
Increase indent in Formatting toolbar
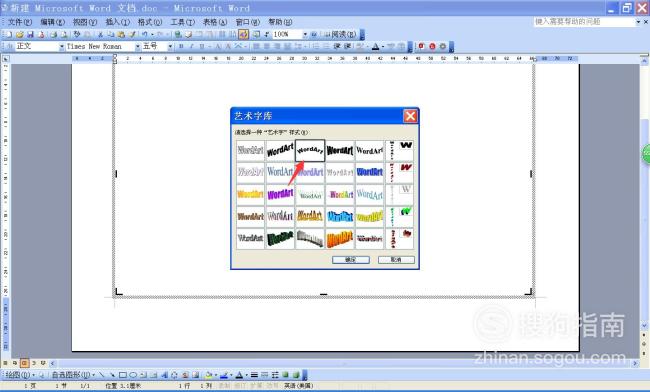[x=347, y=46]
